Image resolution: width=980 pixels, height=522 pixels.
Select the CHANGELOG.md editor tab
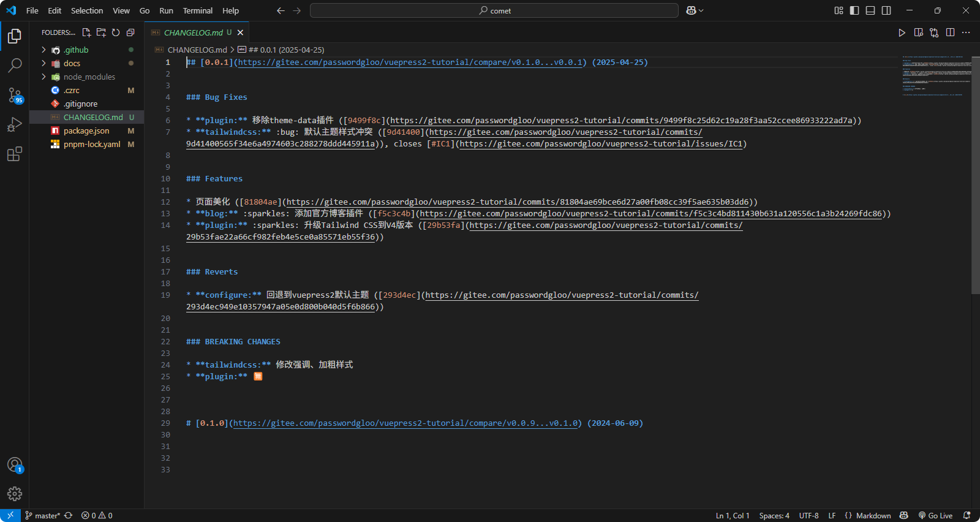click(198, 32)
